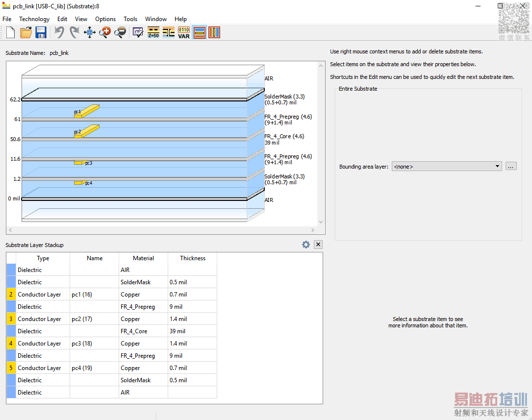The height and width of the screenshot is (420, 532).
Task: Select the top AIR material cell
Action: pos(143,270)
